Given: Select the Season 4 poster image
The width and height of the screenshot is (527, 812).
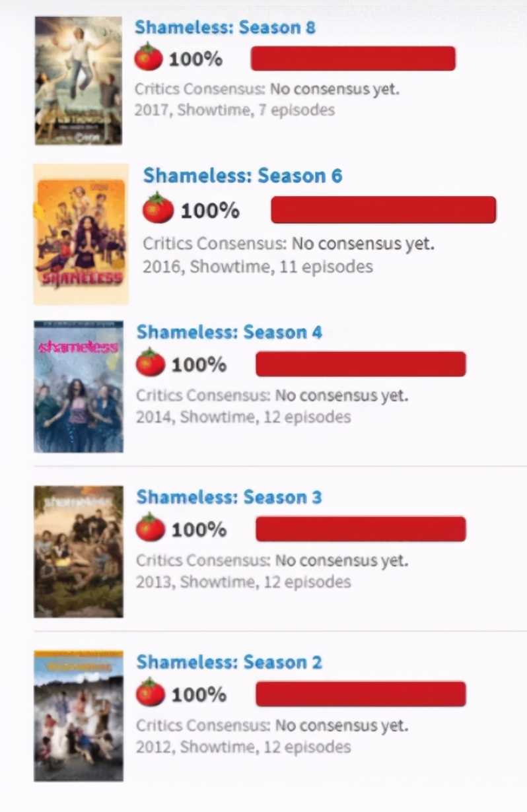Looking at the screenshot, I should coord(78,387).
